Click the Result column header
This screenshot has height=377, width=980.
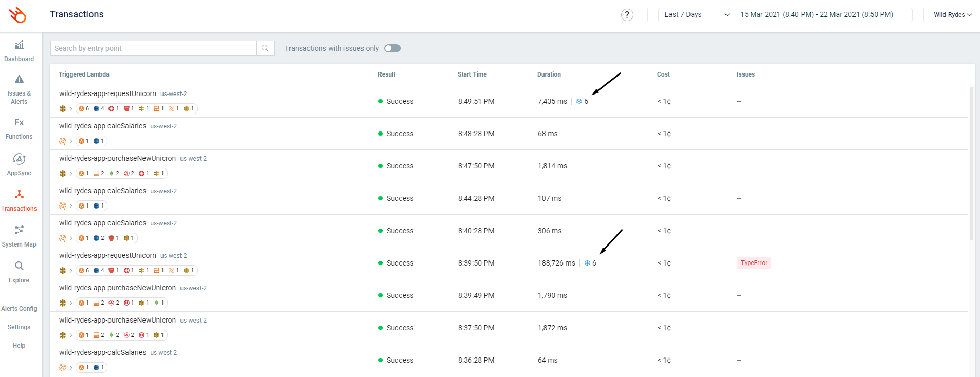click(x=387, y=74)
